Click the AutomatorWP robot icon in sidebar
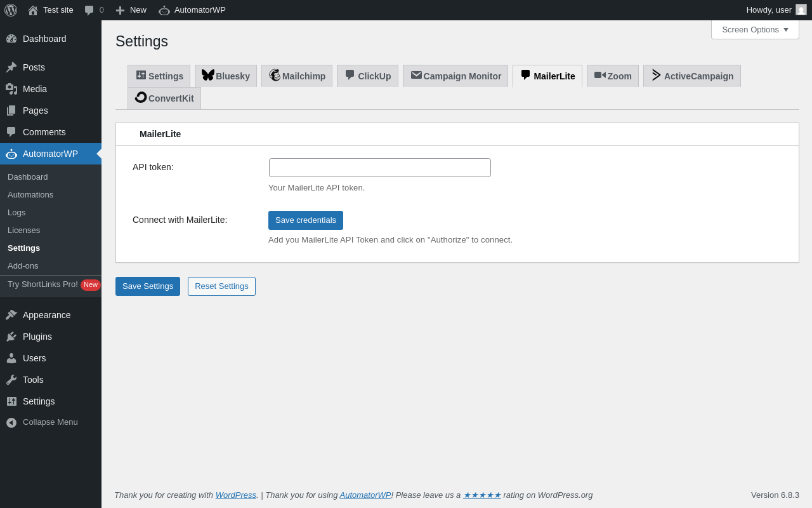812x508 pixels. coord(11,154)
